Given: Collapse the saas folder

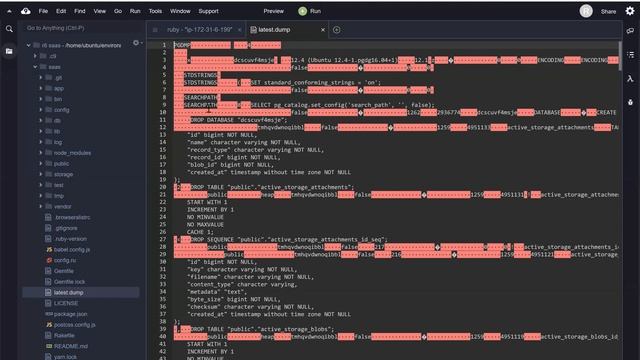Looking at the screenshot, I should click(x=35, y=67).
